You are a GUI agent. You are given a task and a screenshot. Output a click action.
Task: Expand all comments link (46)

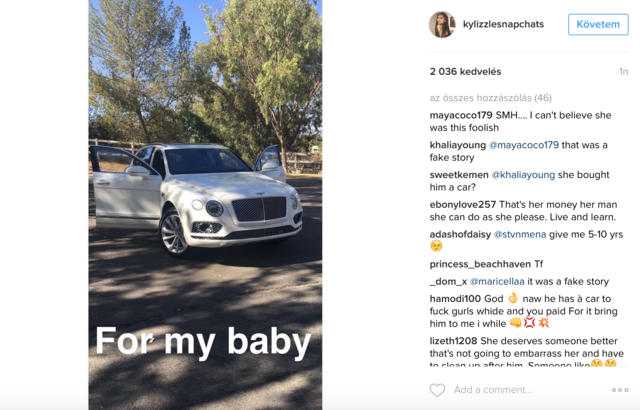(491, 98)
